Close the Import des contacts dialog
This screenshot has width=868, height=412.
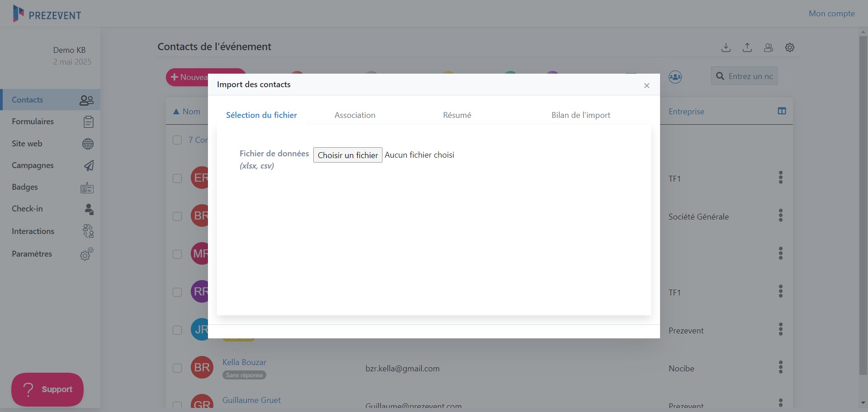point(647,85)
